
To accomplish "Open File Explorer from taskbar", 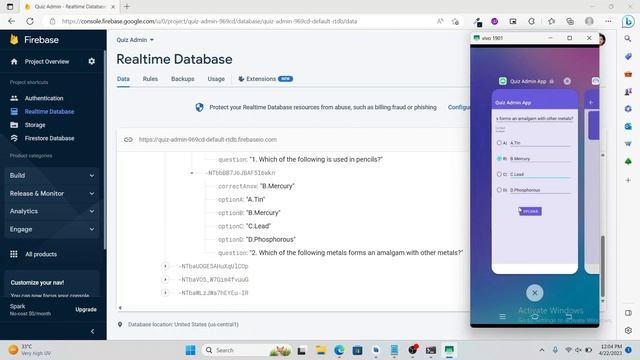I will pyautogui.click(x=321, y=350).
